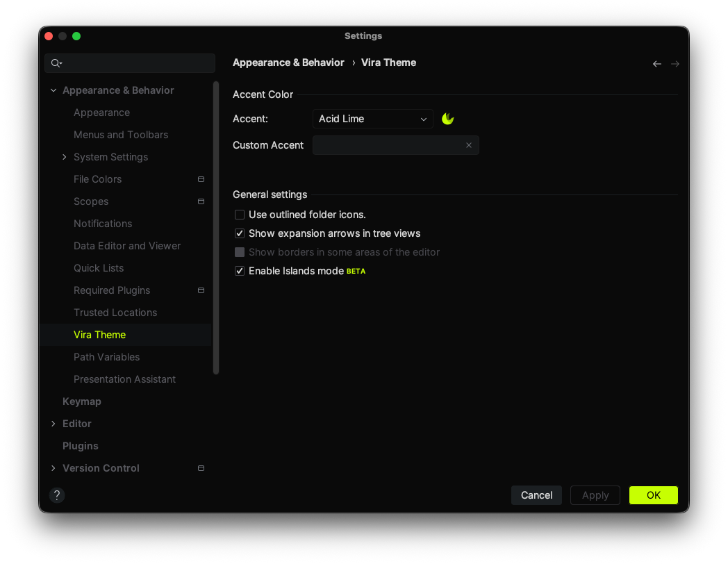Disable Enable Islands mode checkbox
This screenshot has height=564, width=728.
tap(240, 271)
